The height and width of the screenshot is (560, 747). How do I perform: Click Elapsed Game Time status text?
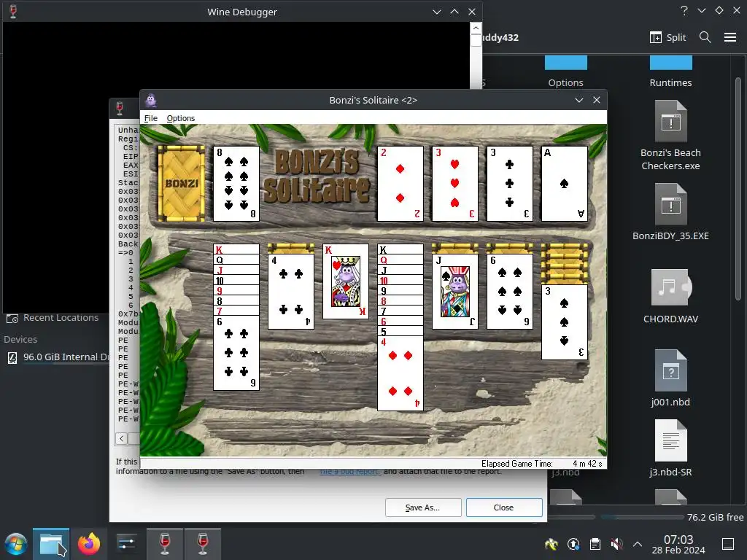point(517,464)
